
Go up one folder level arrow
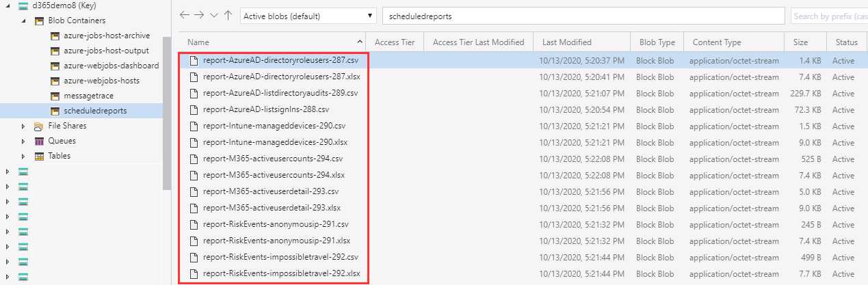coord(228,15)
